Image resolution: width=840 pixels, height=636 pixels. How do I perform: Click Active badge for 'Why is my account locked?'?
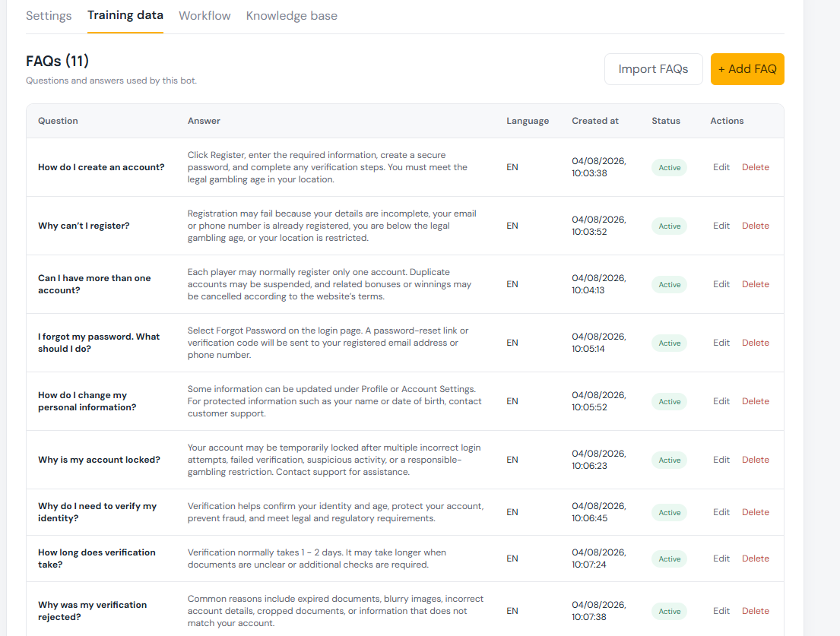coord(669,460)
